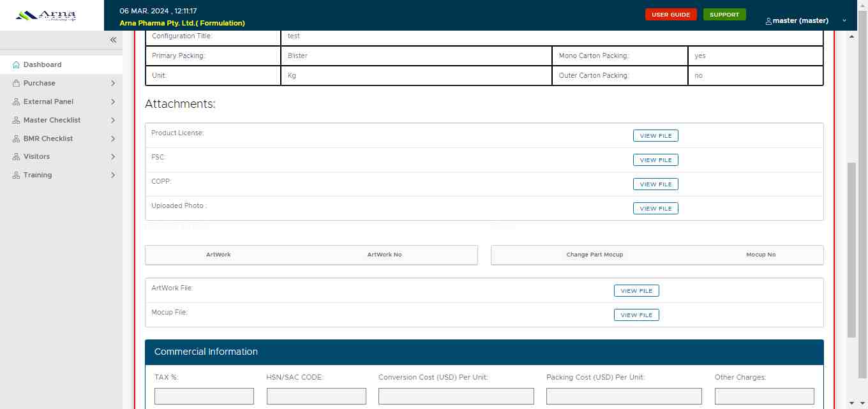Click the BMR Checklist sidebar icon
The height and width of the screenshot is (409, 868).
16,139
